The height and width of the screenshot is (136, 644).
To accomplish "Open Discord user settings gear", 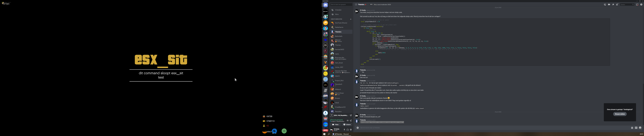I will click(351, 129).
